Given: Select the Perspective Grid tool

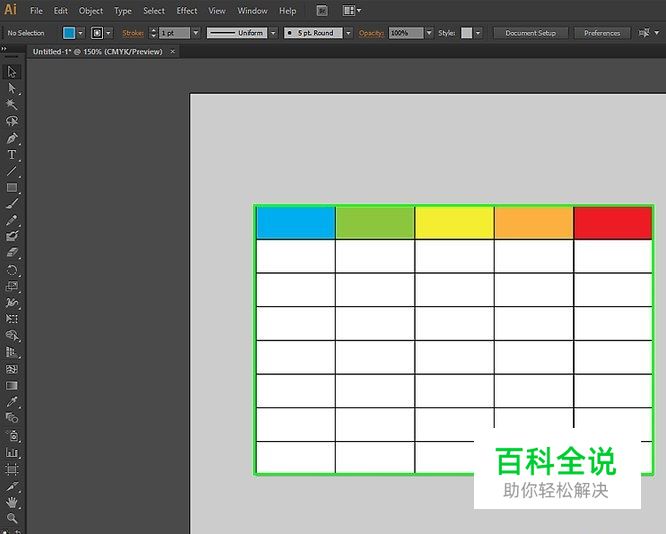Looking at the screenshot, I should point(12,352).
